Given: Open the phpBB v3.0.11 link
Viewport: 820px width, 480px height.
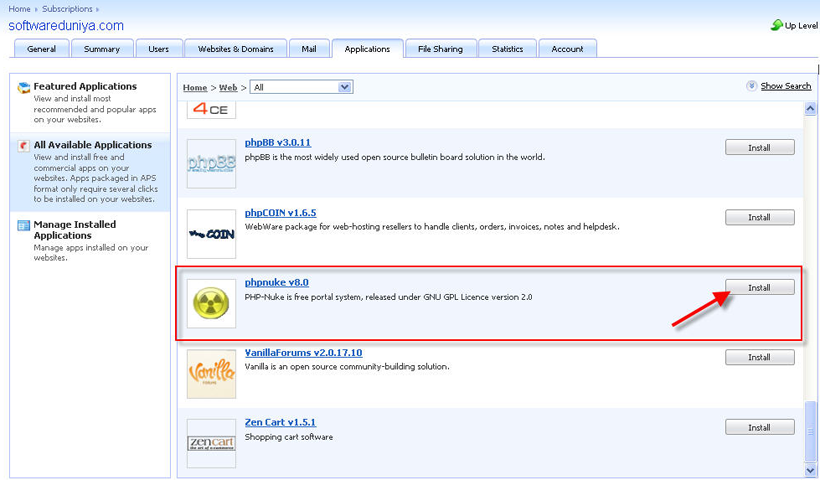Looking at the screenshot, I should 278,142.
